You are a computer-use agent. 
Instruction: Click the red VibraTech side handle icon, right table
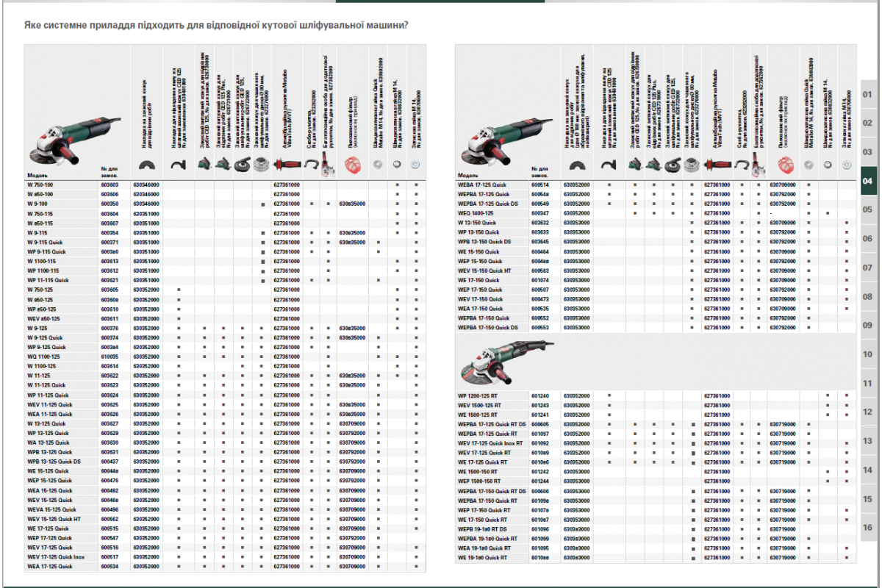[x=717, y=165]
